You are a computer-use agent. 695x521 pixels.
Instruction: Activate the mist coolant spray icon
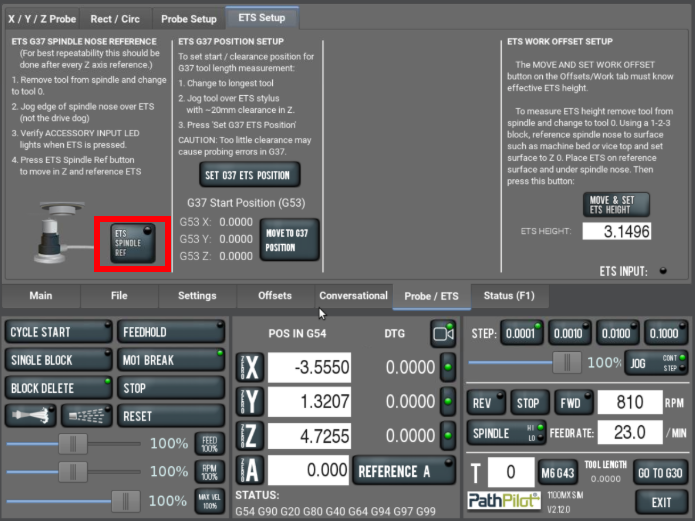[x=86, y=415]
